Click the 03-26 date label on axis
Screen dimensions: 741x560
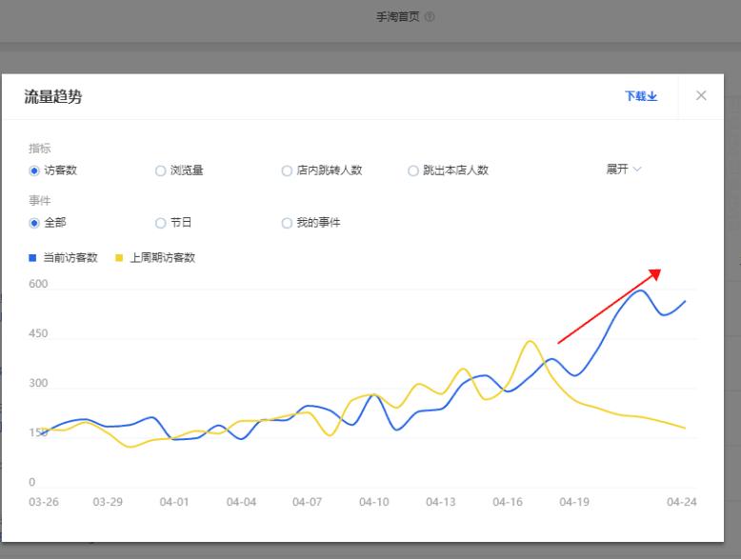tap(44, 502)
